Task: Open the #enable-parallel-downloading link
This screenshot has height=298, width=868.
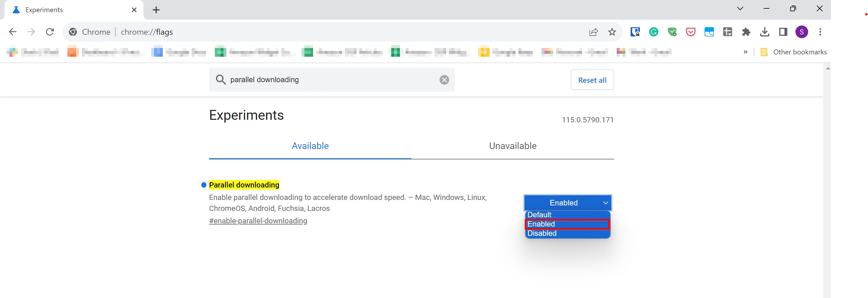Action: click(x=258, y=221)
